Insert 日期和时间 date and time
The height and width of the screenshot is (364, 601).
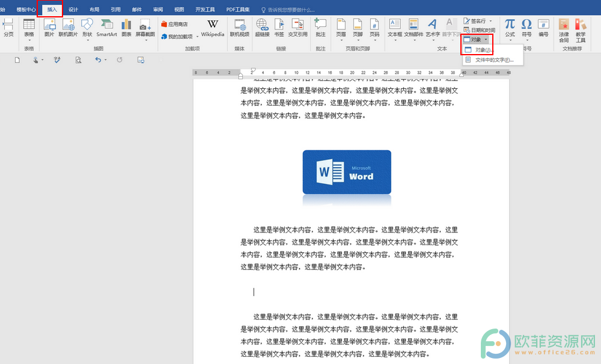(479, 30)
